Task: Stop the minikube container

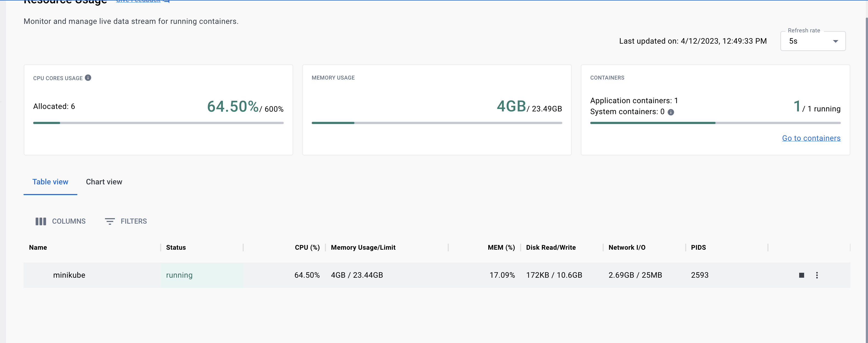Action: 801,275
